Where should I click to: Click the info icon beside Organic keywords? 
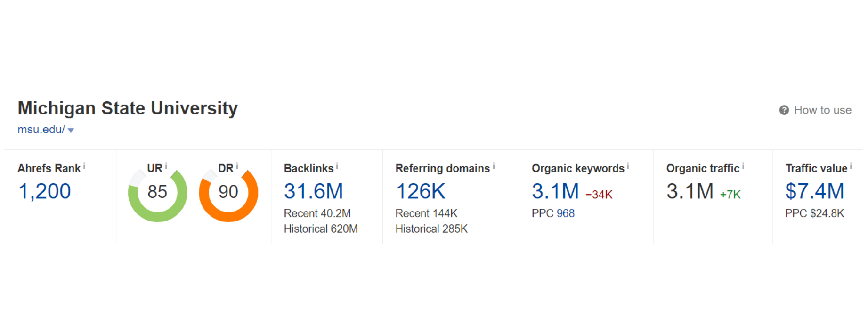pyautogui.click(x=628, y=166)
